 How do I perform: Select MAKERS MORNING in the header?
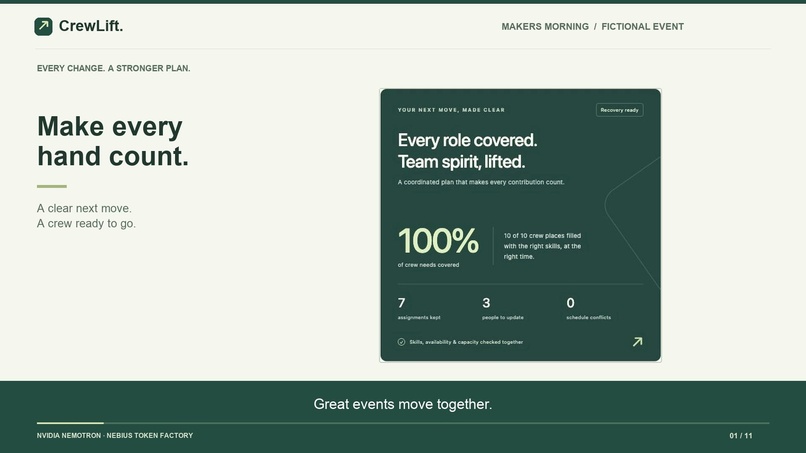(x=545, y=27)
